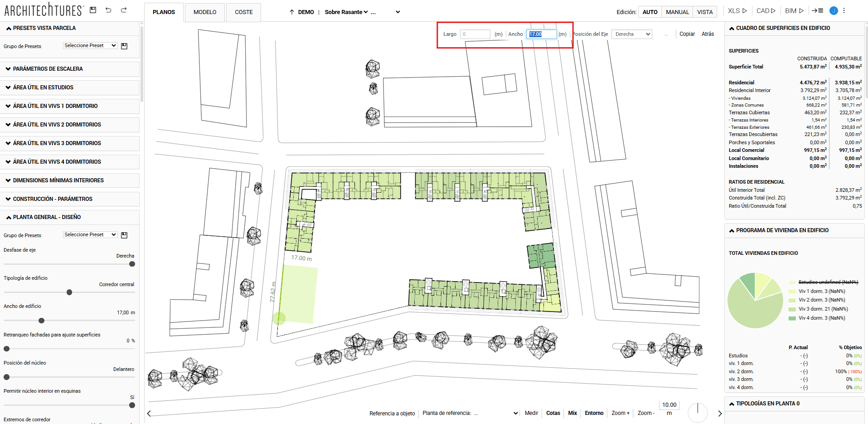Viewport: 868px width, 424px height.
Task: Click the save project icon beside the logo
Action: tap(93, 10)
